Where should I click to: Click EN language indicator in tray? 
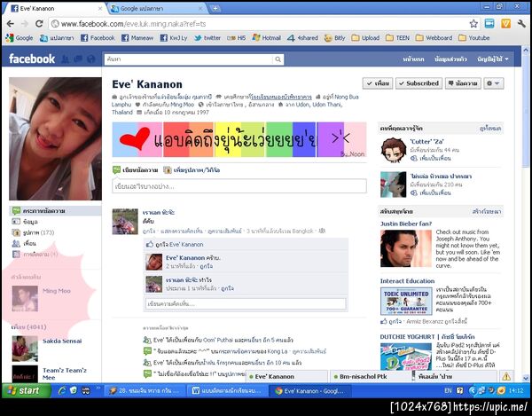click(448, 391)
